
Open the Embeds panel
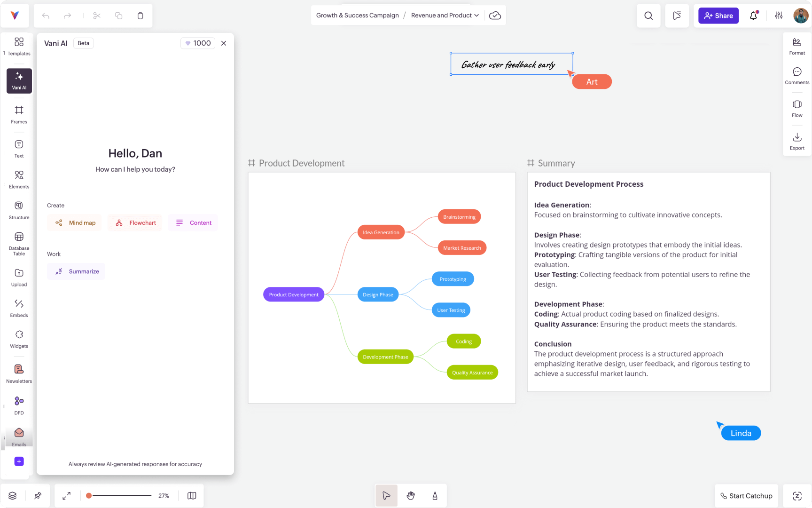click(x=19, y=308)
